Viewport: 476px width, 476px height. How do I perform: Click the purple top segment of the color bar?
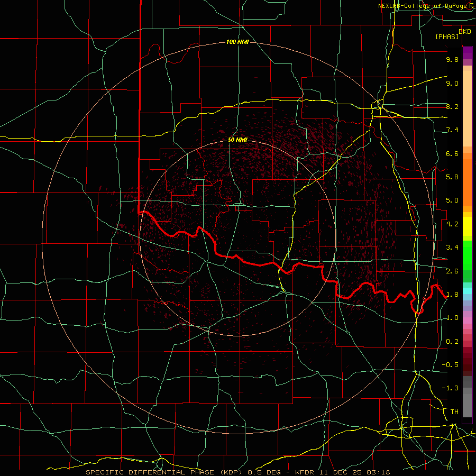click(467, 53)
